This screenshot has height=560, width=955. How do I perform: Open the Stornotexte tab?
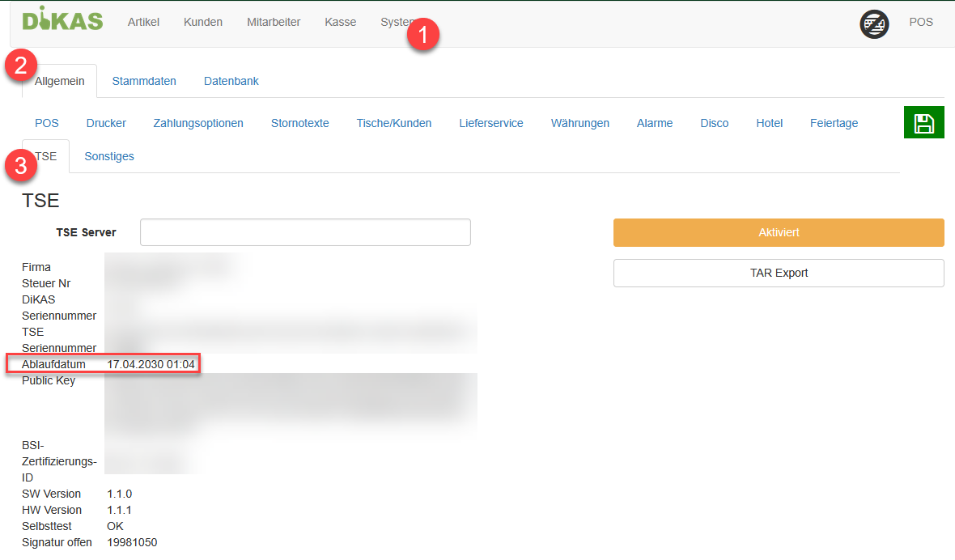coord(299,123)
